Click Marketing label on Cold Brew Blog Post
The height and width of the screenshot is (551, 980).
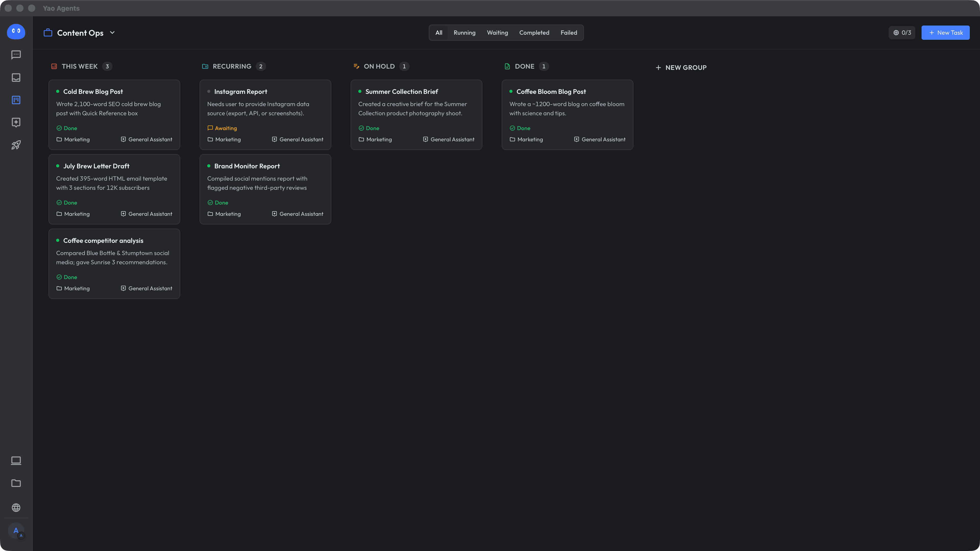77,139
